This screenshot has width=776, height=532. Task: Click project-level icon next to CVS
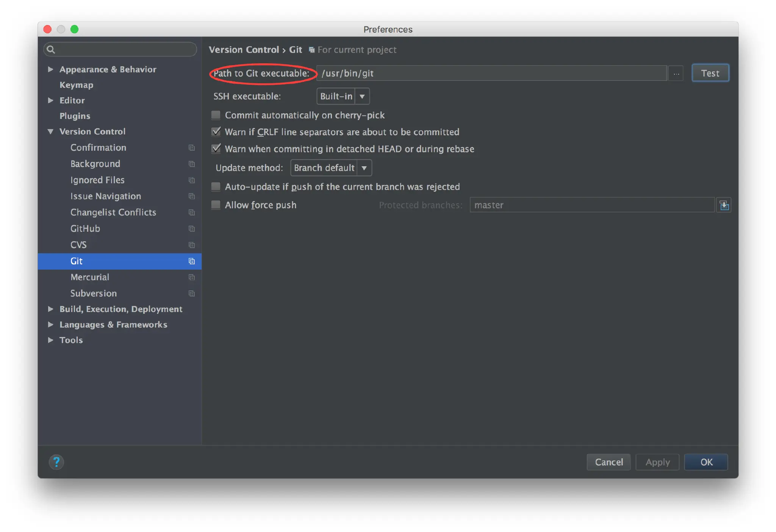click(192, 245)
